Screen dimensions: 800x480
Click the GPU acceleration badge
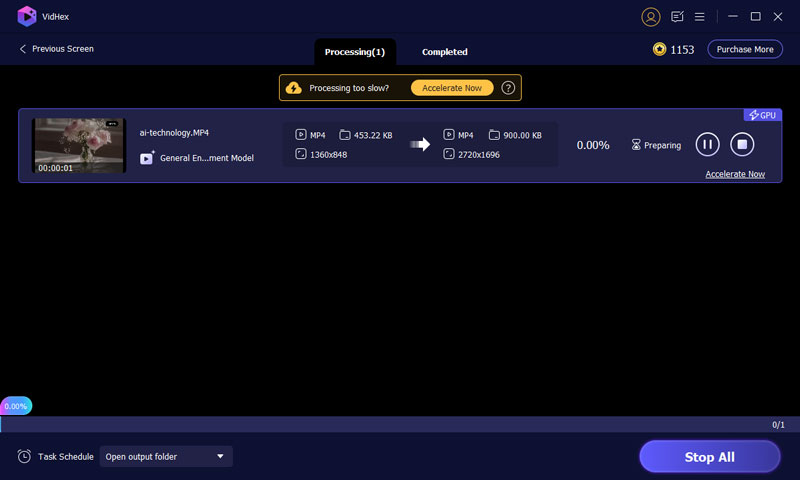[762, 115]
